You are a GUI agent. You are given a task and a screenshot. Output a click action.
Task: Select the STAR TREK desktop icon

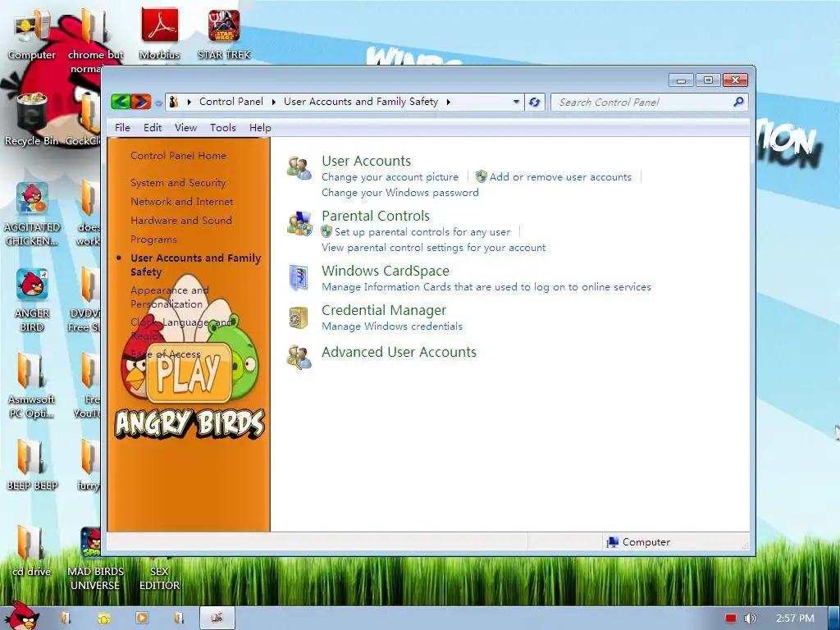(223, 35)
